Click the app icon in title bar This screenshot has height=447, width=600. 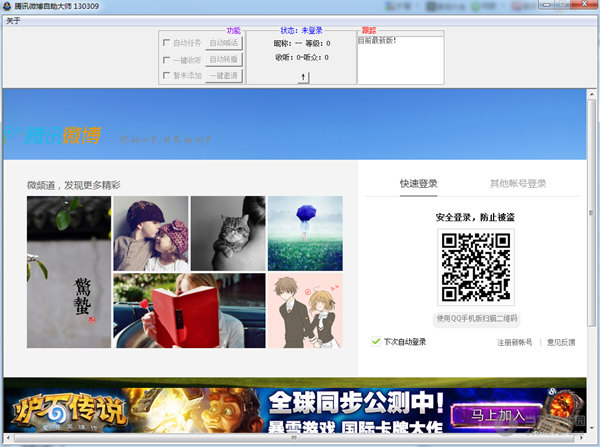7,6
